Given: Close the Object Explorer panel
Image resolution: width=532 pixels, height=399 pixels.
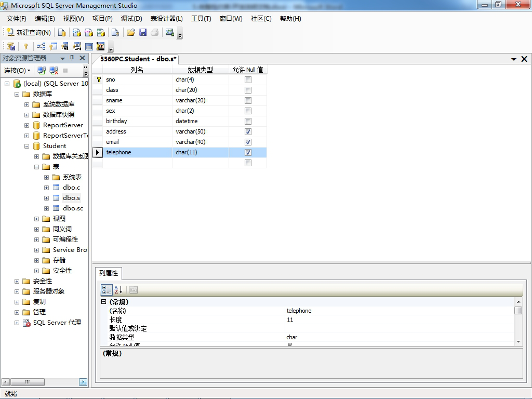Looking at the screenshot, I should coord(83,58).
